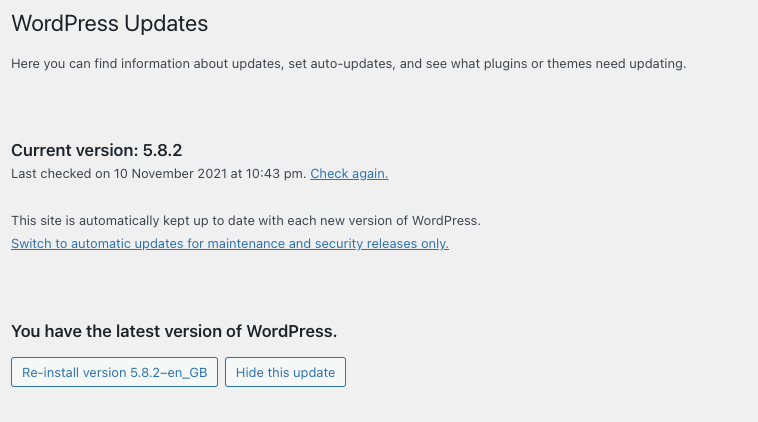The image size is (758, 422).
Task: Click the time "10:43 pm"
Action: point(279,174)
